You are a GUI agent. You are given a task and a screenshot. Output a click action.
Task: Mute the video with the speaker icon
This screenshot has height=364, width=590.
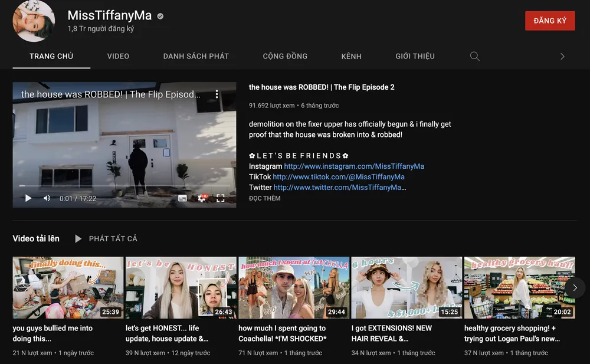(x=47, y=198)
